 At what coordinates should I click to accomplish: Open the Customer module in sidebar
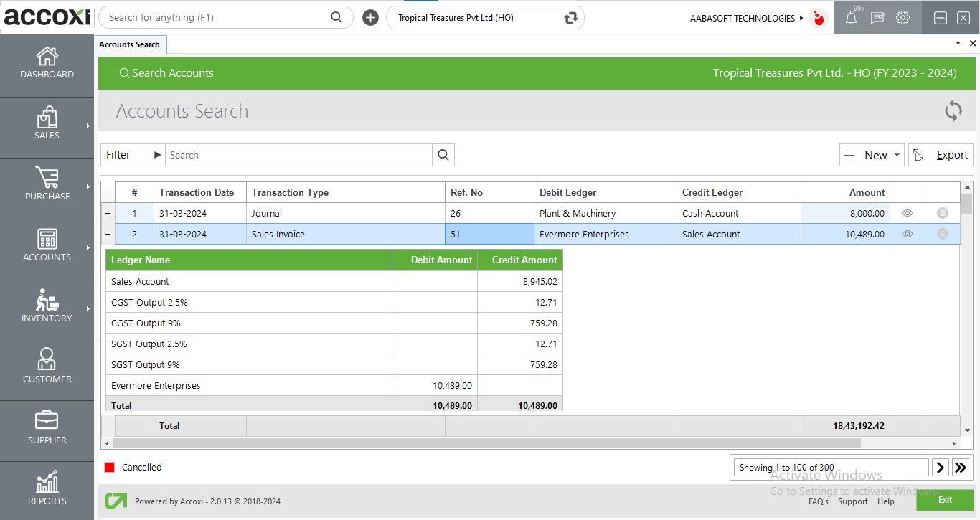(x=47, y=370)
